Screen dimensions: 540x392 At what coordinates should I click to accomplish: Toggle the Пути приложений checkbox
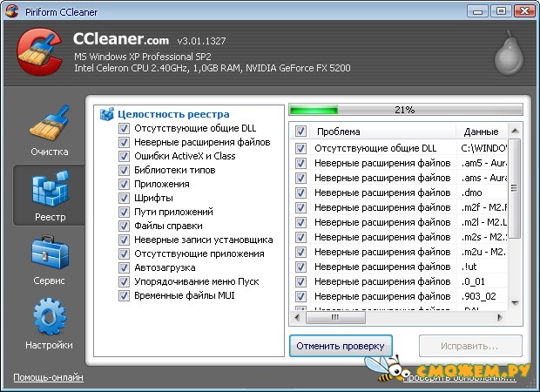tap(124, 212)
